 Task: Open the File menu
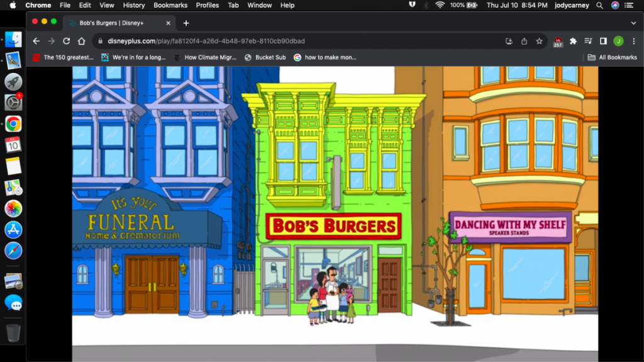click(65, 5)
